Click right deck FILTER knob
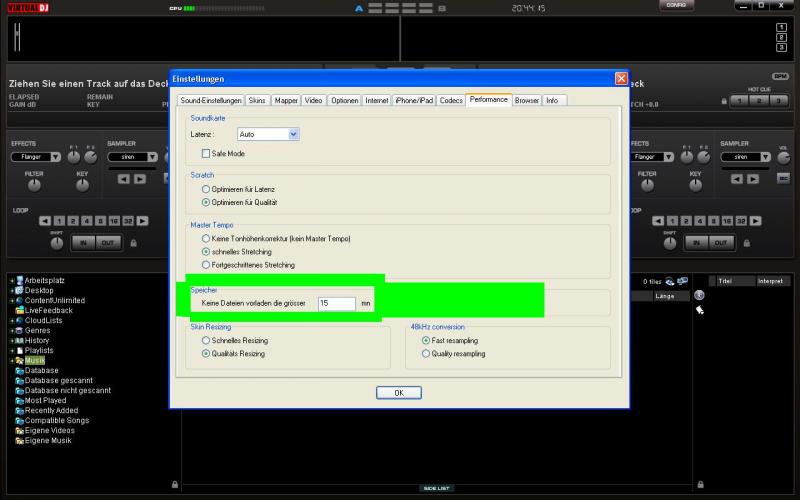The image size is (800, 500). (647, 185)
